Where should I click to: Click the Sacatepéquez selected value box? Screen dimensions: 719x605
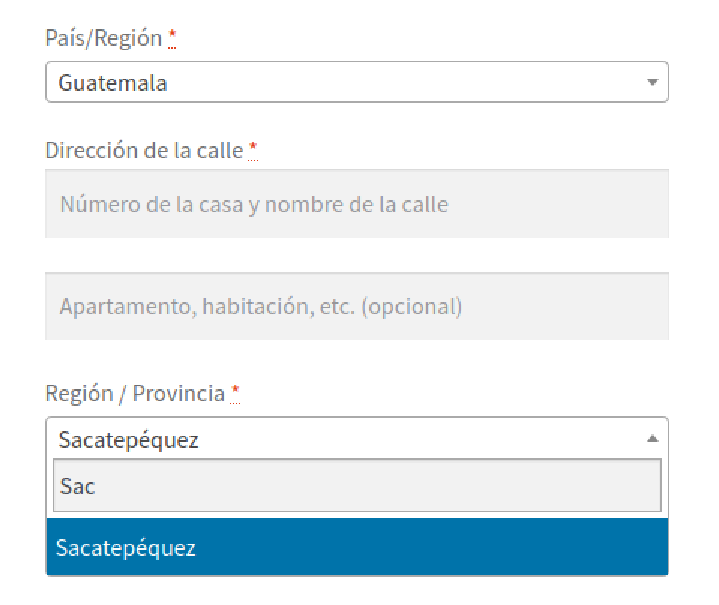tap(357, 438)
